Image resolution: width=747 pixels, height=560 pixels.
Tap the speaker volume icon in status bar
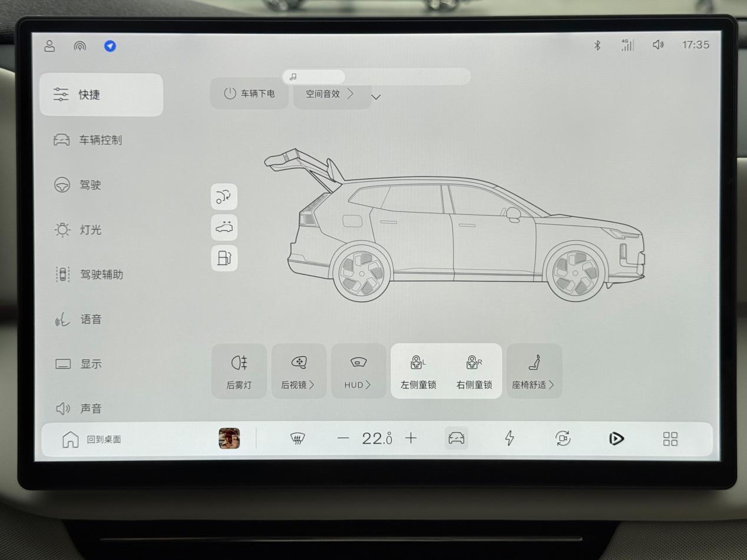(658, 45)
